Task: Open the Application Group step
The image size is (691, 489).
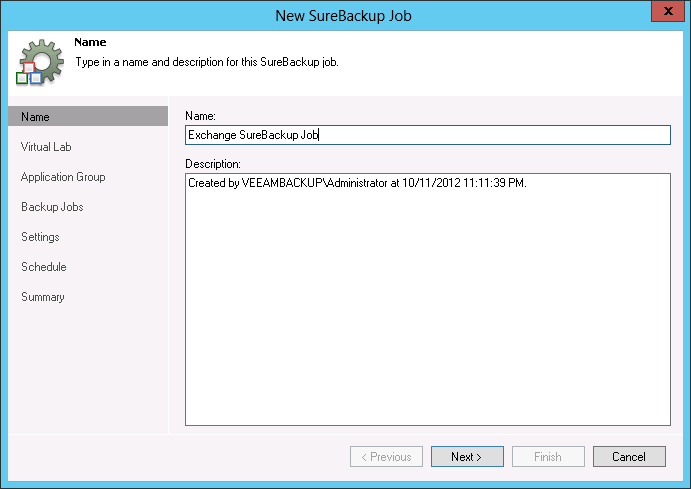Action: tap(63, 177)
